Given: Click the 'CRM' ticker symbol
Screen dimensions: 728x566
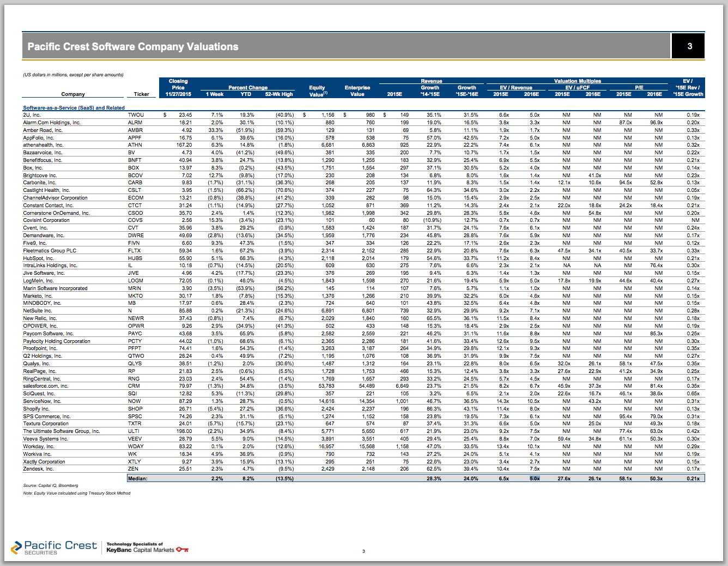Looking at the screenshot, I should pyautogui.click(x=134, y=386).
